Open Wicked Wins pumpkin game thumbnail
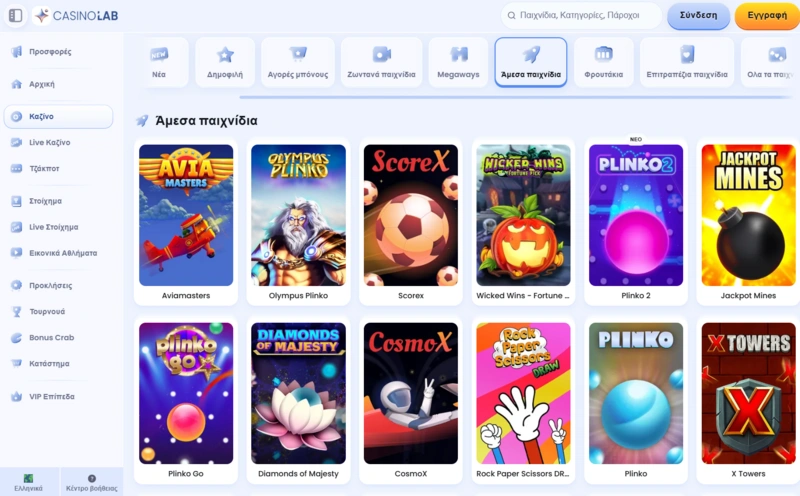The image size is (800, 496). coord(523,215)
